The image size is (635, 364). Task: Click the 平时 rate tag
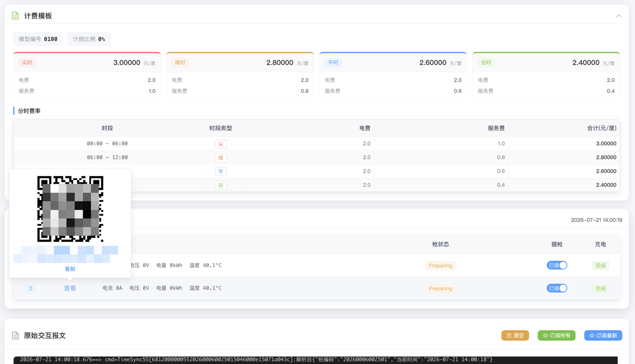coord(333,63)
